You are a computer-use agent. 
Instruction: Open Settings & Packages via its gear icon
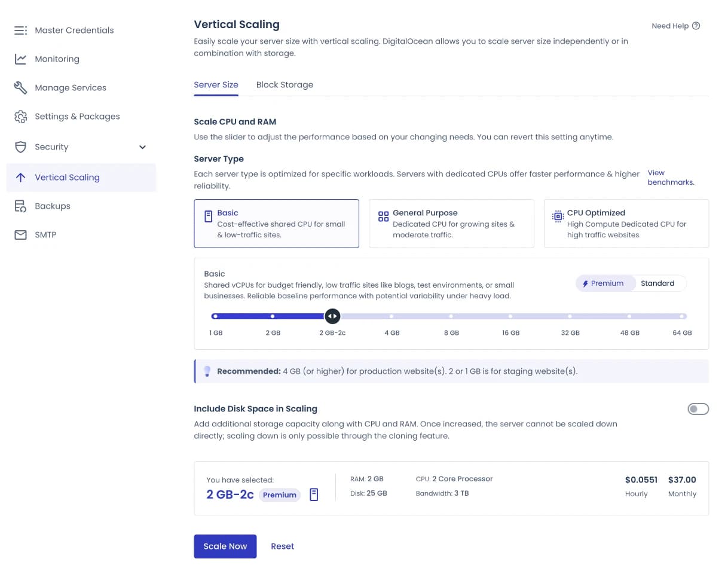pos(20,116)
